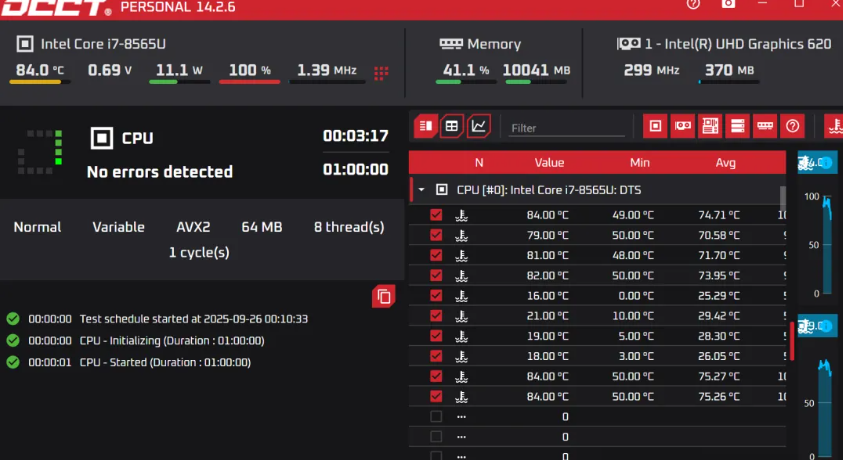Screen dimensions: 843x460
Task: Click the motherboard sensor filter icon
Action: pyautogui.click(x=710, y=126)
